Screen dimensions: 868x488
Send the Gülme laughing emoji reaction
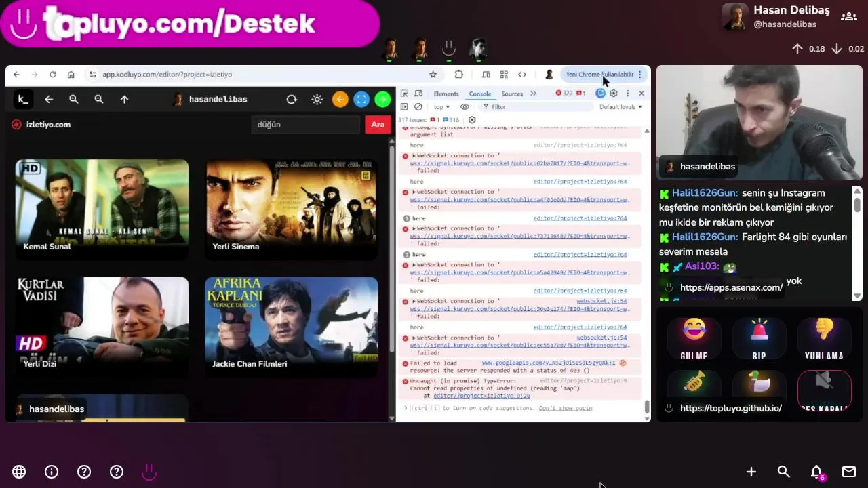click(x=694, y=339)
